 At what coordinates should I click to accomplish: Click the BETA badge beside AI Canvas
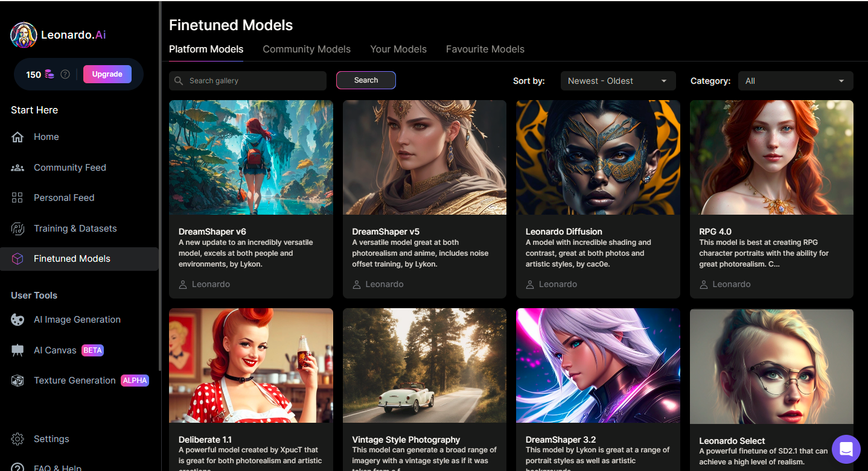[x=92, y=350]
